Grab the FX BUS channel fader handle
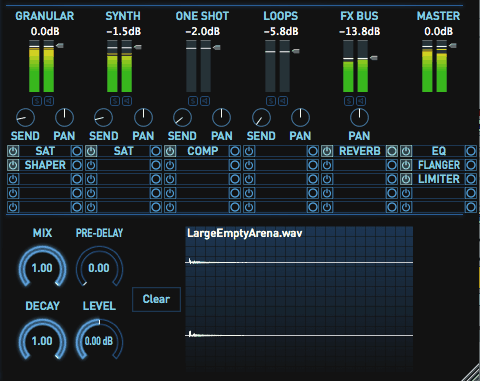This screenshot has height=381, width=480. pos(374,58)
